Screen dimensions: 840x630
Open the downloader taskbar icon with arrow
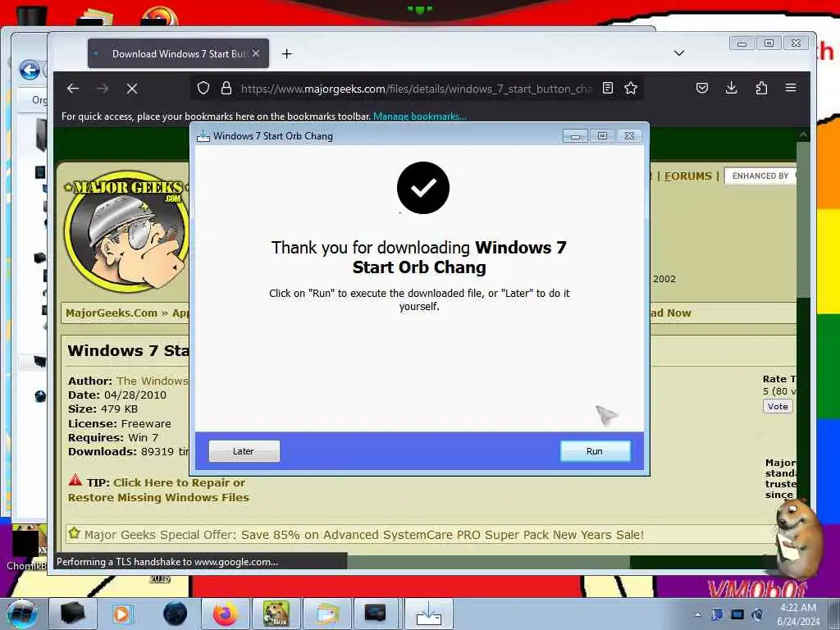tap(428, 614)
